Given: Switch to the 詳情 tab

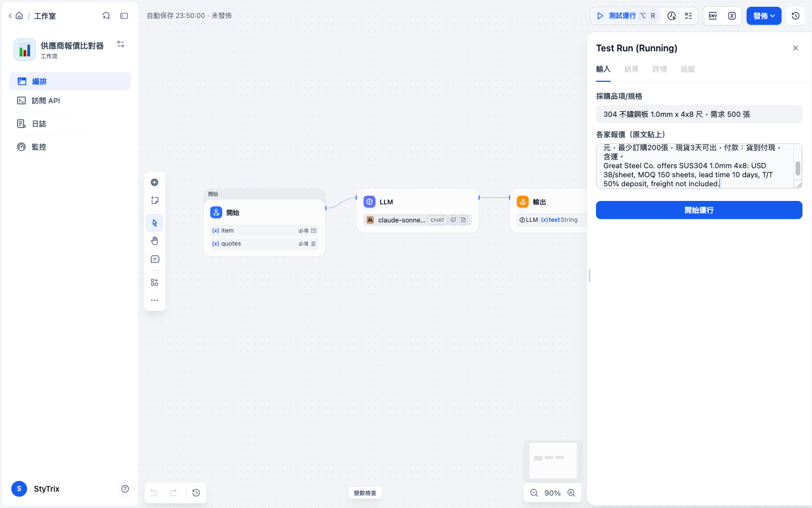Looking at the screenshot, I should [660, 69].
